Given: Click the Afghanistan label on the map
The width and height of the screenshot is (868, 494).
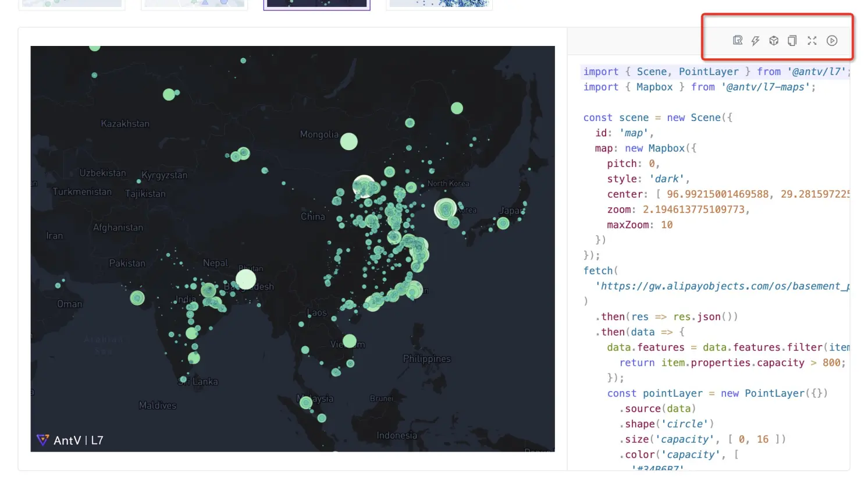Looking at the screenshot, I should 118,228.
